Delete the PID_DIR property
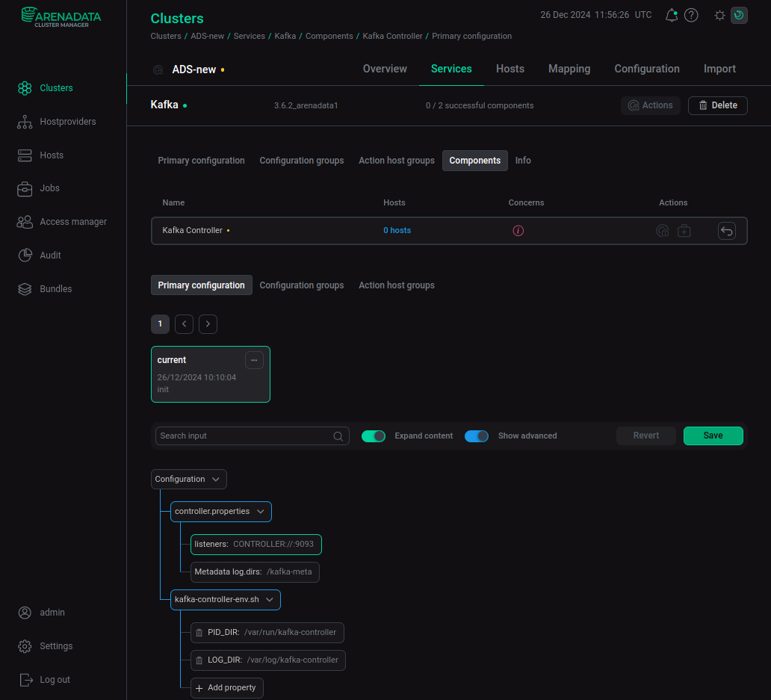Image resolution: width=771 pixels, height=700 pixels. (x=199, y=633)
